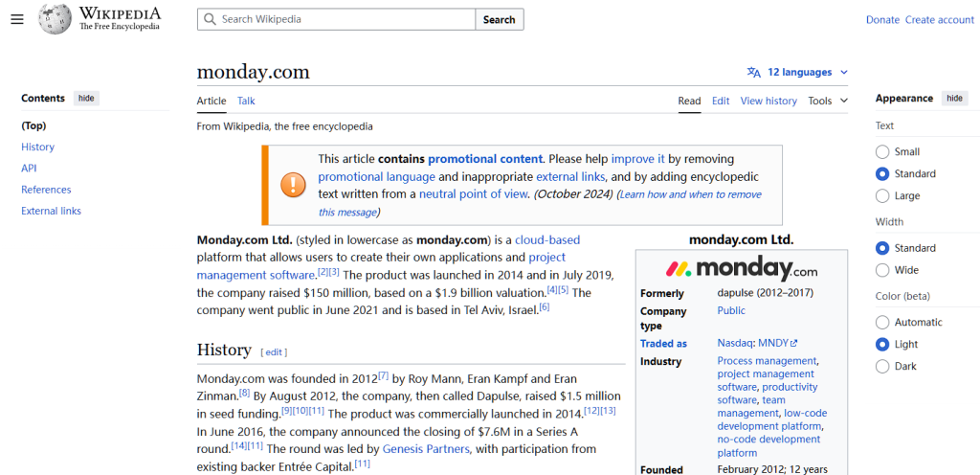Open the View history tab

(x=768, y=101)
